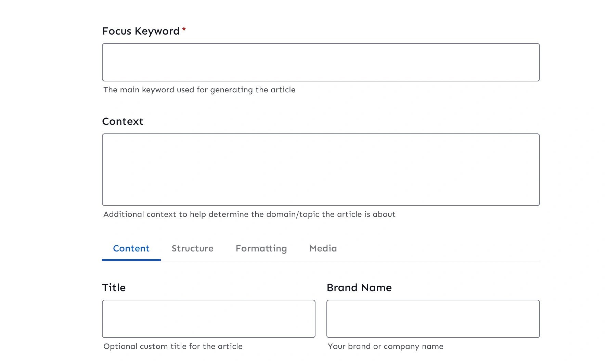Image resolution: width=607 pixels, height=364 pixels.
Task: Select the Formatting tab
Action: [261, 248]
